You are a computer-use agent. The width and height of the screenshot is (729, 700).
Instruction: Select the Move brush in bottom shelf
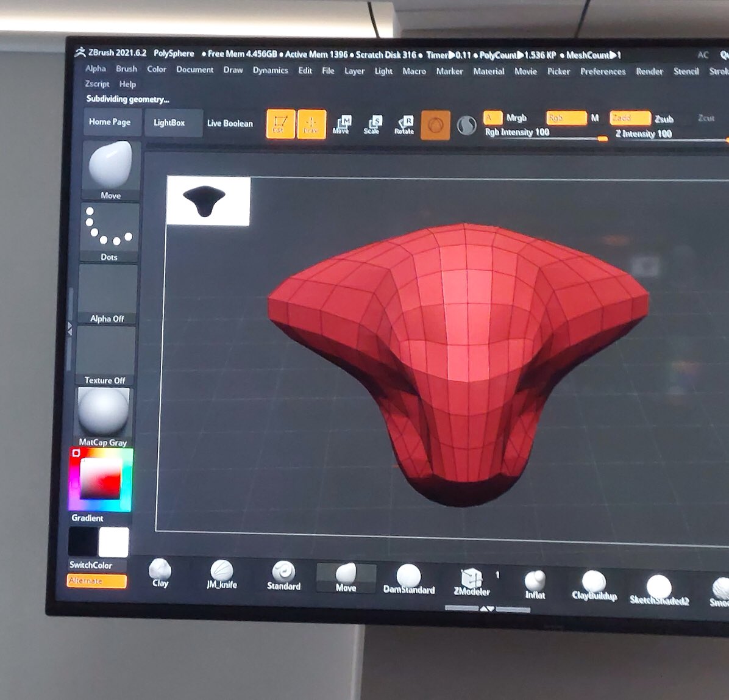point(346,577)
